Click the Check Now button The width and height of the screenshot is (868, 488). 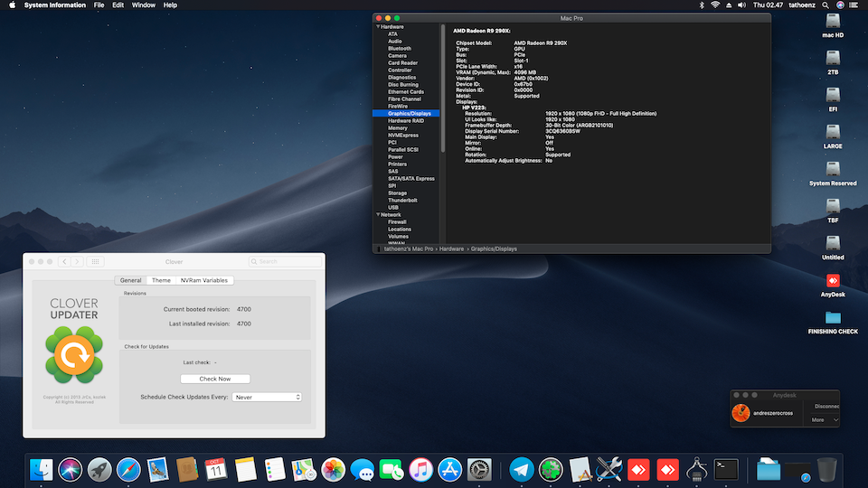point(214,379)
